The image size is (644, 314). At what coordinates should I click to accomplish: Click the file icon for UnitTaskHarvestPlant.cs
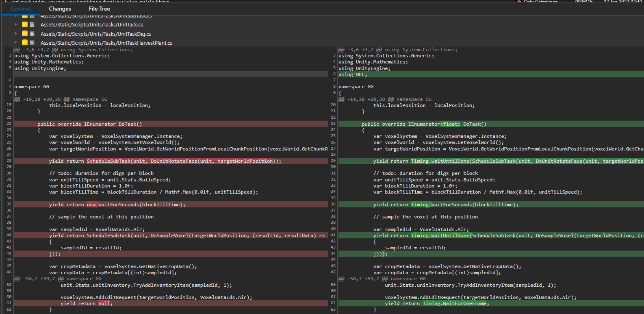click(x=32, y=43)
